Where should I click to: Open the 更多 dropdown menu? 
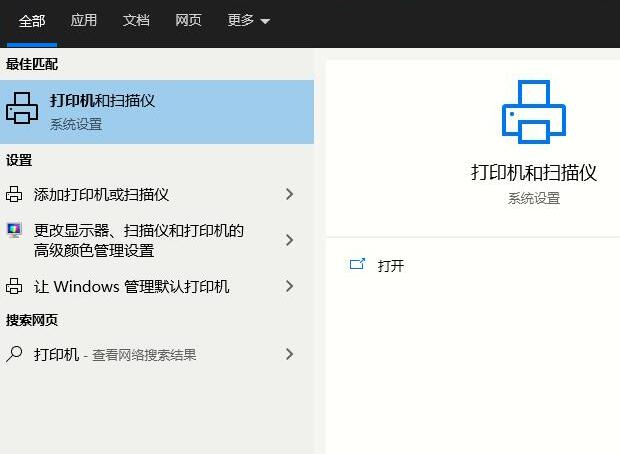pos(249,20)
